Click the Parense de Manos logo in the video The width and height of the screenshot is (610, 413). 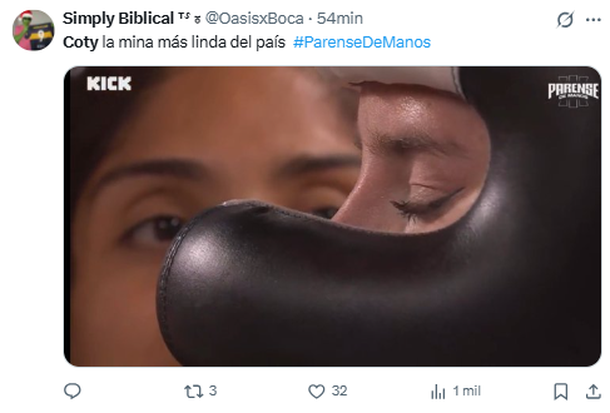pyautogui.click(x=573, y=91)
